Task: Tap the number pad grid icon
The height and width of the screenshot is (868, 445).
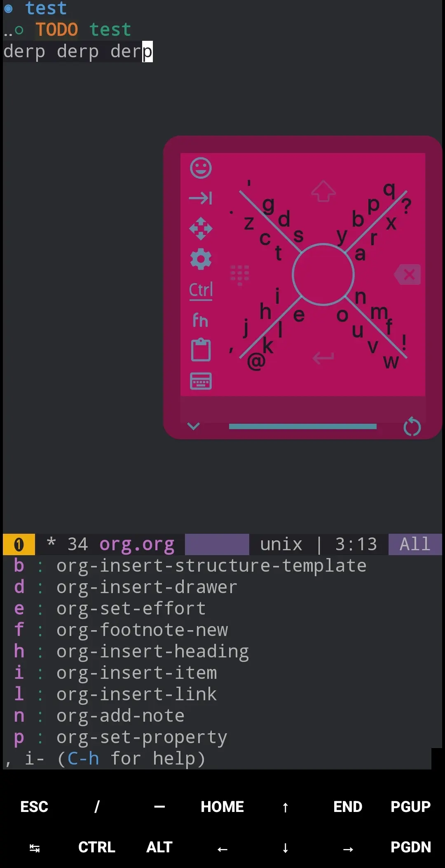Action: [x=239, y=274]
